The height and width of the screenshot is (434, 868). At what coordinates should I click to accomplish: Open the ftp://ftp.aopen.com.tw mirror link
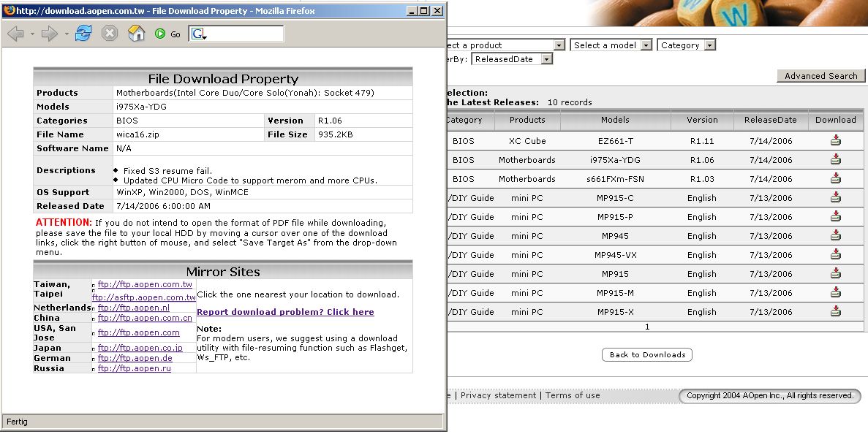[x=145, y=284]
